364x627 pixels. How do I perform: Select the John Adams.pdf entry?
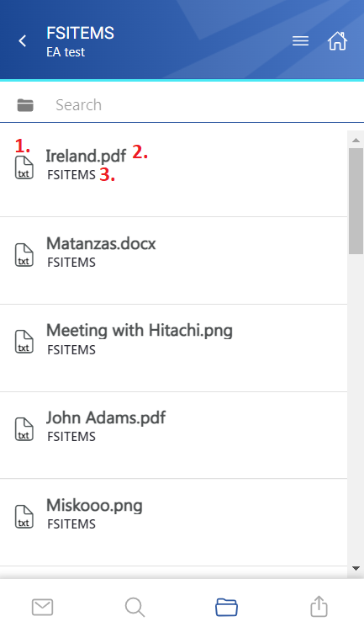point(173,435)
